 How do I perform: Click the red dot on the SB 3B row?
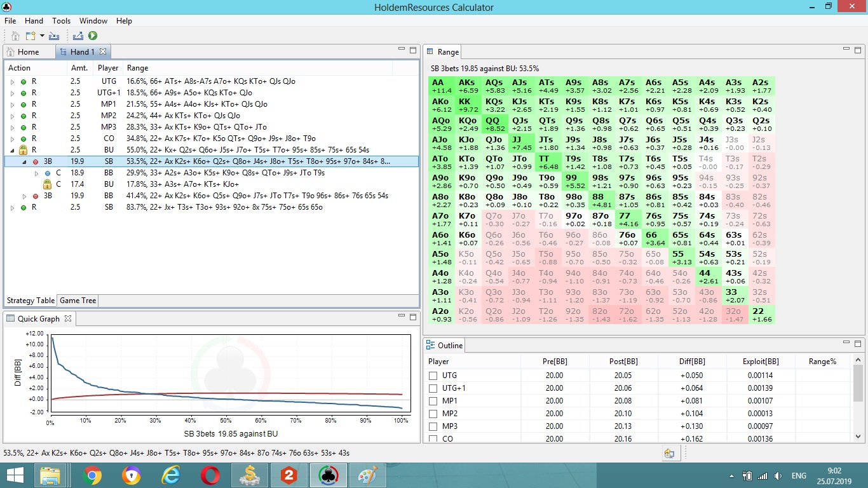[36, 161]
